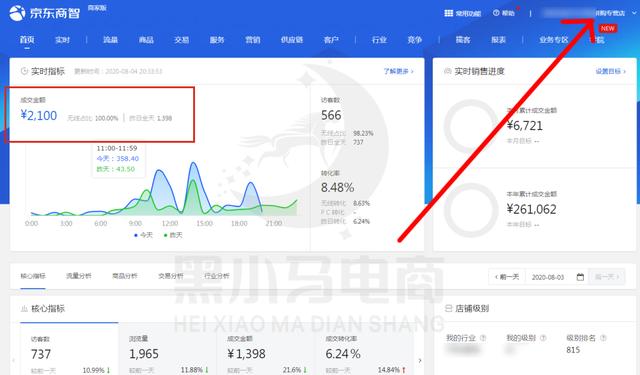Click the bar chart icon beside 核心指标

[24, 308]
